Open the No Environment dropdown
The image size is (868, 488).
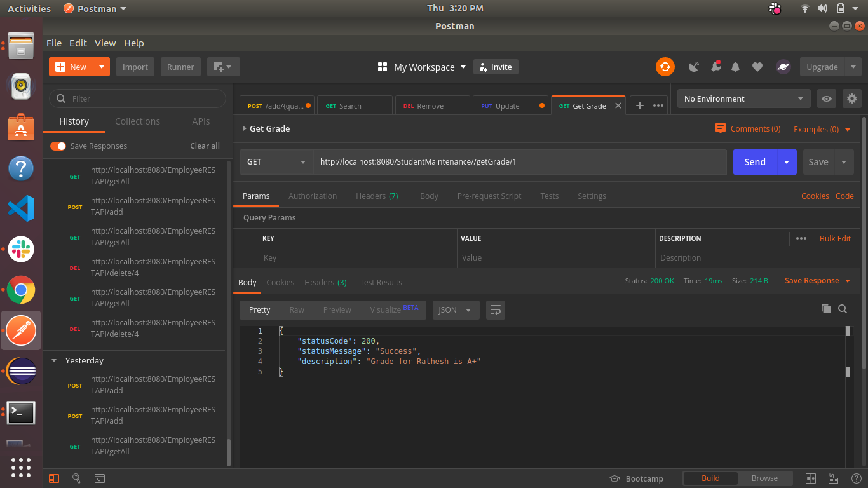pyautogui.click(x=744, y=98)
